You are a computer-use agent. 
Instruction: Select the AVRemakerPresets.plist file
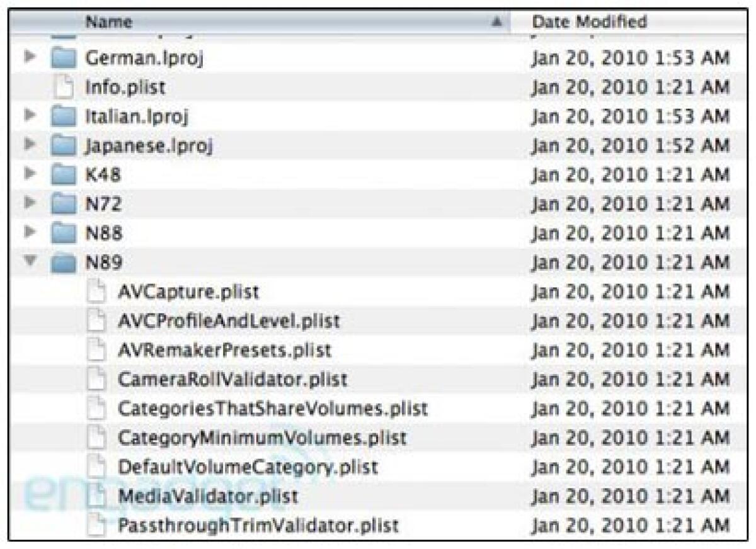pyautogui.click(x=224, y=350)
